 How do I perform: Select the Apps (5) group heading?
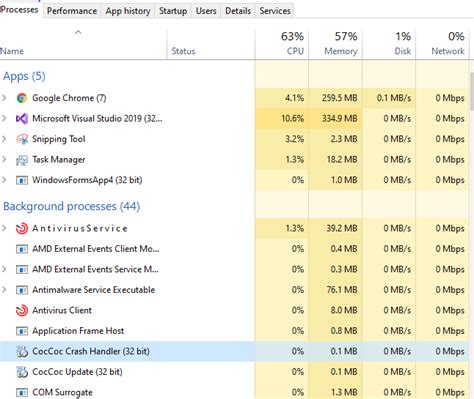pyautogui.click(x=24, y=76)
